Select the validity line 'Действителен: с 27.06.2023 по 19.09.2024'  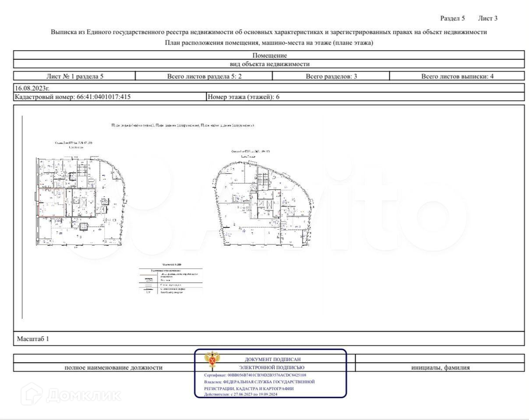[241, 394]
